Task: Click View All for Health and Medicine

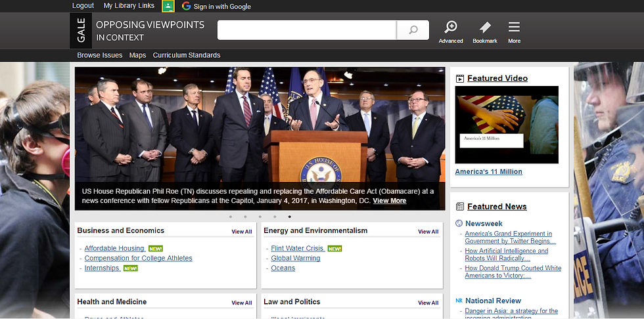Action: click(242, 303)
